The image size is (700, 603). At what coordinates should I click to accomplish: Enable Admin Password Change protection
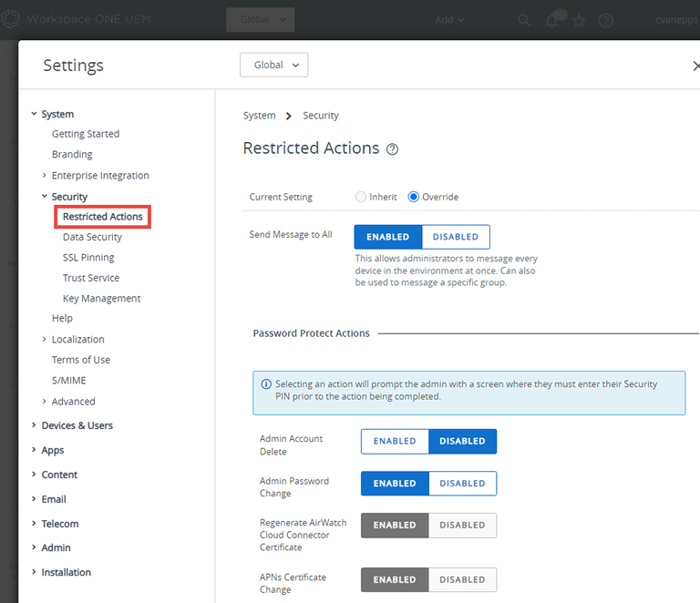point(395,484)
